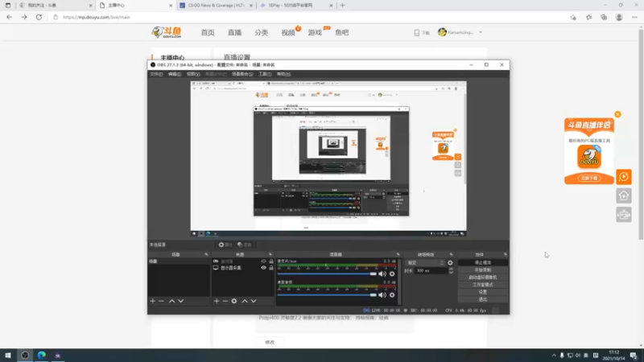Toggle 启动虚拟摄像机 virtual camera

[x=482, y=277]
